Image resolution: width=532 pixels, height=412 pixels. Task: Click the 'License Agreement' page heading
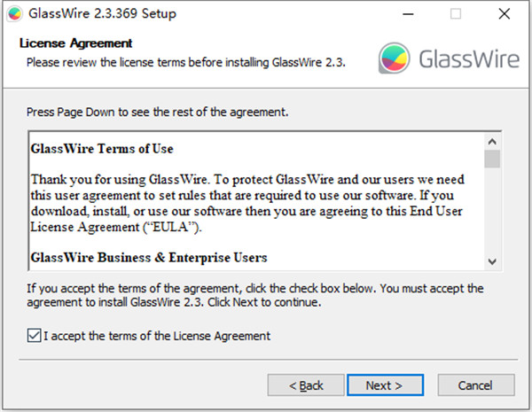tap(75, 43)
